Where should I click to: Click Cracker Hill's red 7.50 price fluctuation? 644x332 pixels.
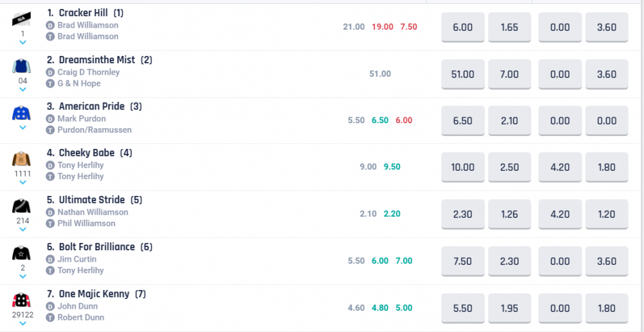tap(409, 27)
